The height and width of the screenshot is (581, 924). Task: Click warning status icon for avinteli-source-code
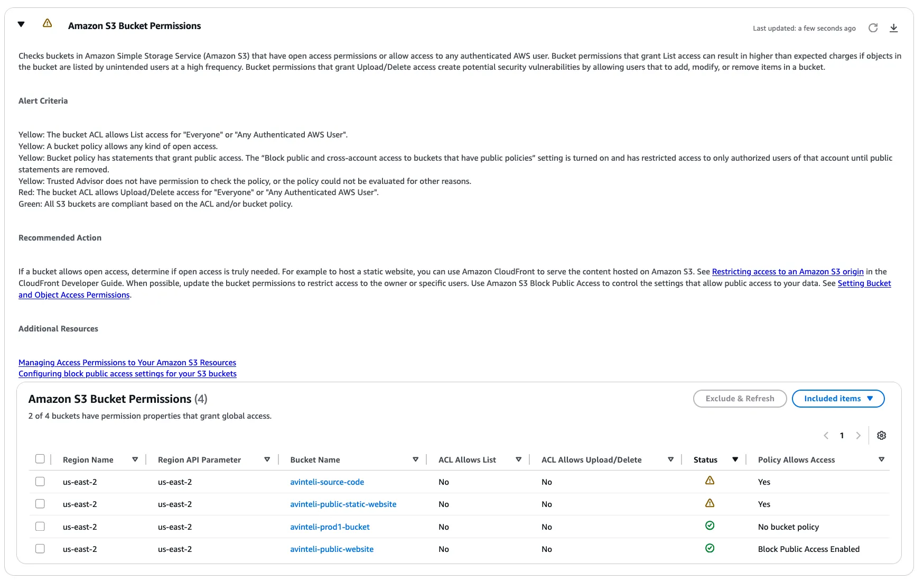pos(710,481)
